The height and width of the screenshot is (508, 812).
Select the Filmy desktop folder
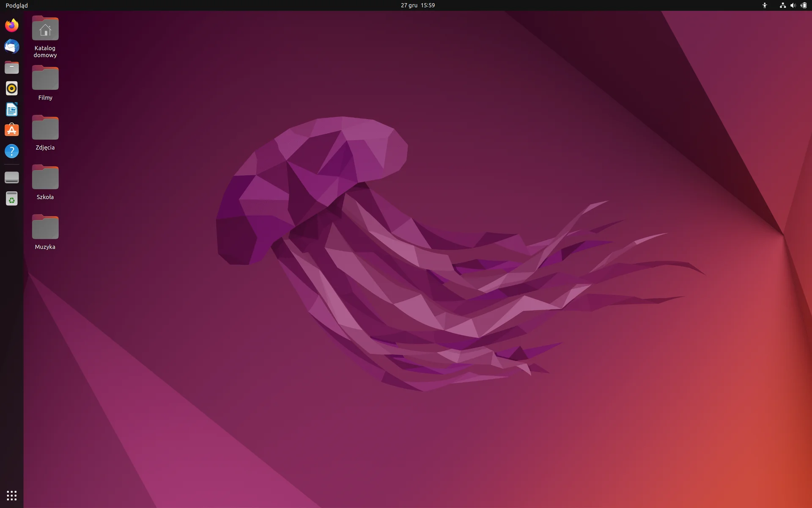coord(45,83)
